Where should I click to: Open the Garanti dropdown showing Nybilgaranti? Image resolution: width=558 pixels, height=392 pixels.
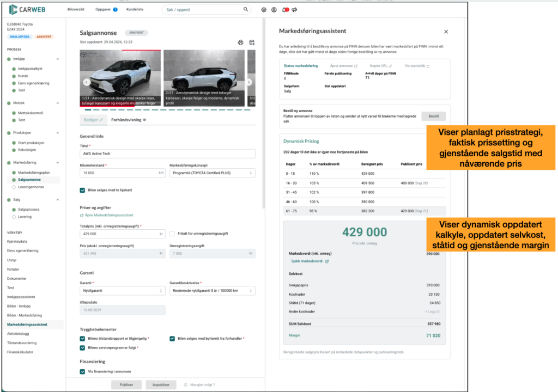tap(122, 291)
